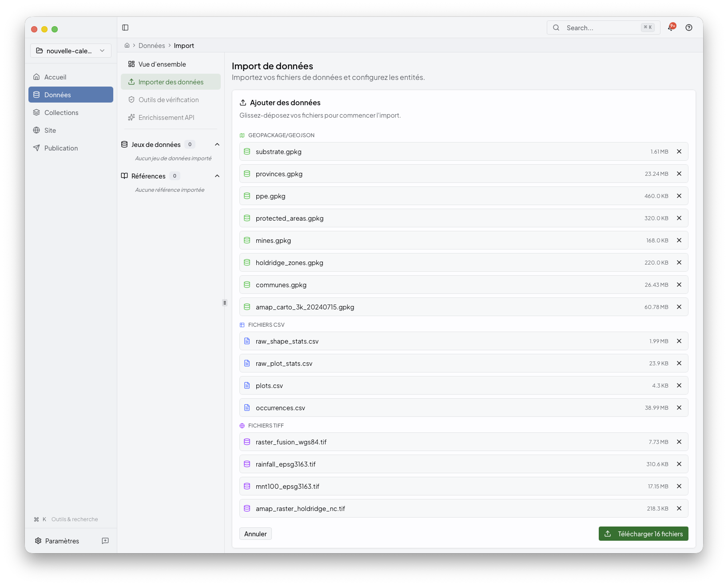Cancel the import with Annuler
Screen dimensions: 728x586
pos(255,534)
